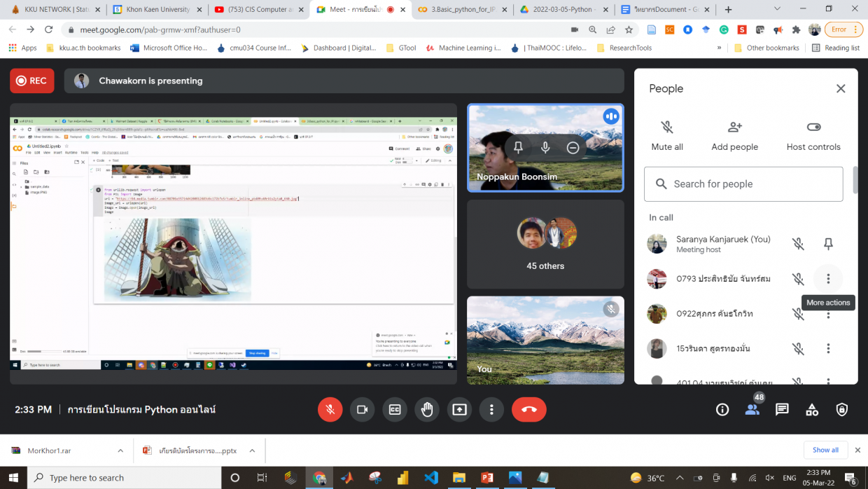Open the chat with everyone panel
This screenshot has width=868, height=489.
pos(782,410)
